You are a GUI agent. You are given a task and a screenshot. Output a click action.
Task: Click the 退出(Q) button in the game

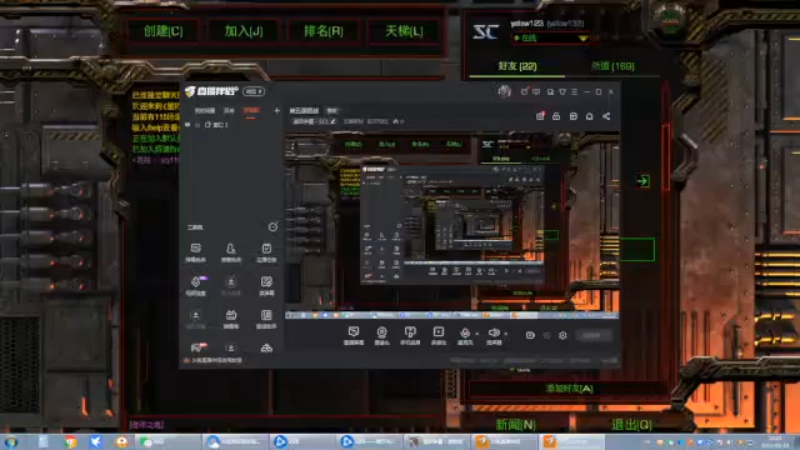click(x=631, y=424)
